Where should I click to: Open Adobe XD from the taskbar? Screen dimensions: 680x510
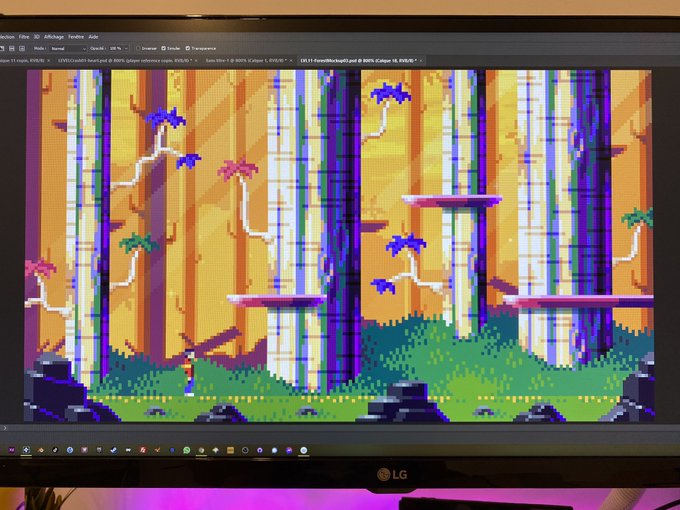point(12,450)
